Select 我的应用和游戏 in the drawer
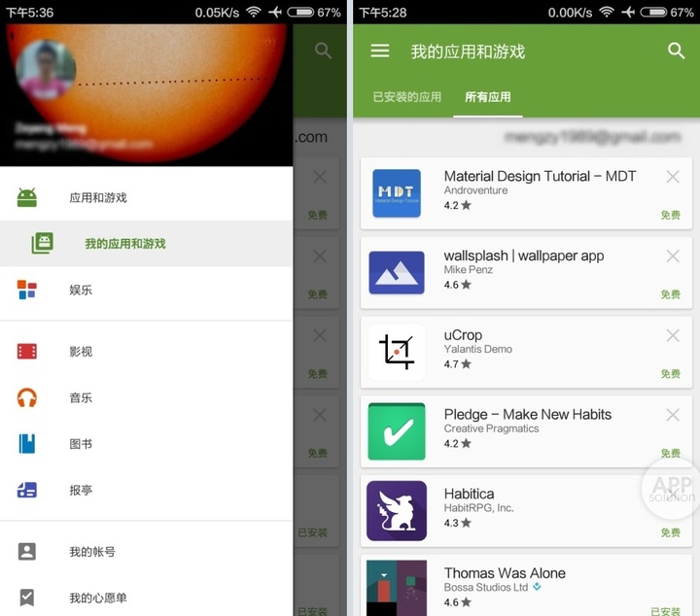Viewport: 700px width, 616px height. tap(124, 244)
